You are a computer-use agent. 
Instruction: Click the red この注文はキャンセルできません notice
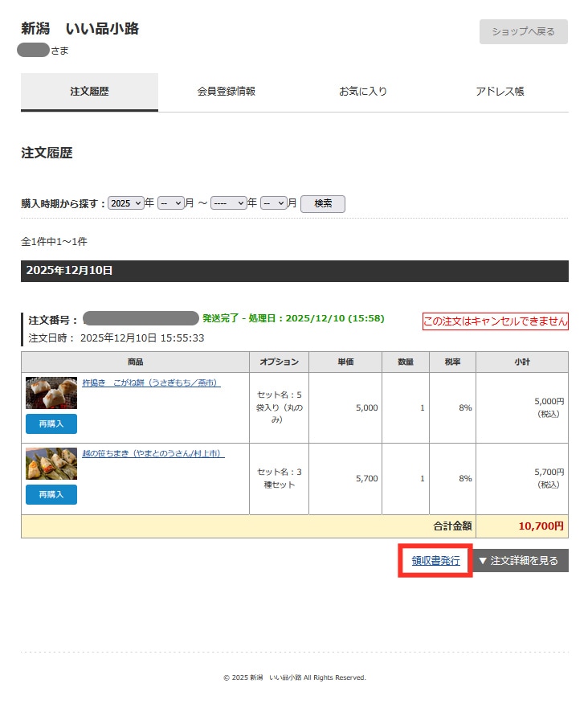click(x=495, y=321)
